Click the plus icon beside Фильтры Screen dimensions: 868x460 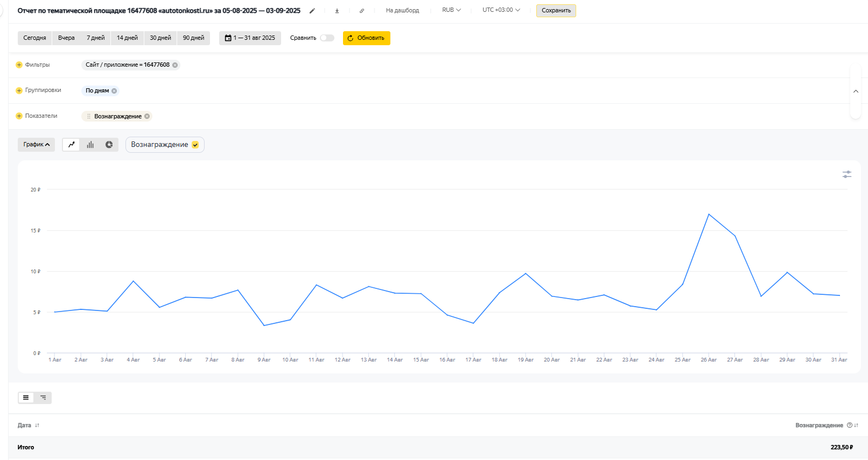19,65
